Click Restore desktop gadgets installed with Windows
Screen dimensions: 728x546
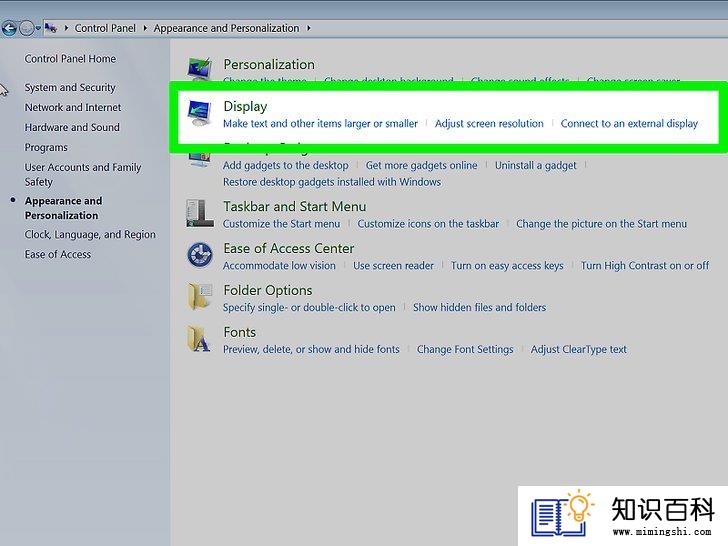332,182
